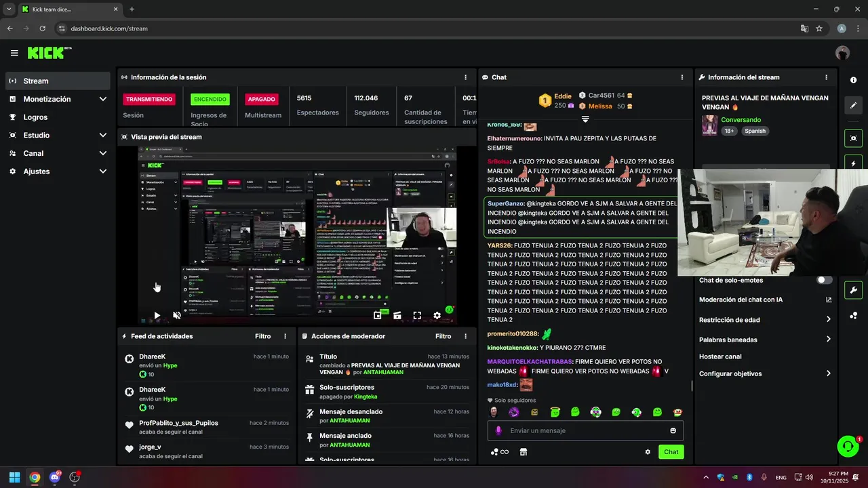Play the stream preview

point(157,315)
